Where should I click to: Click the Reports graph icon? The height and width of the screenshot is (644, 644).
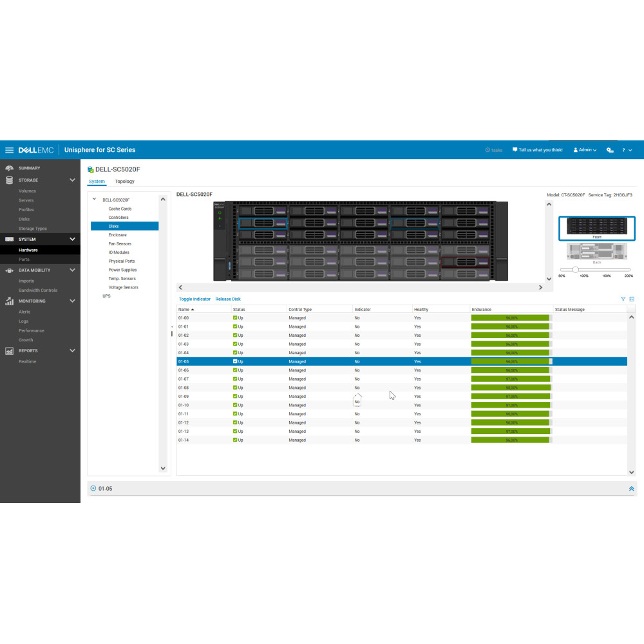[9, 351]
